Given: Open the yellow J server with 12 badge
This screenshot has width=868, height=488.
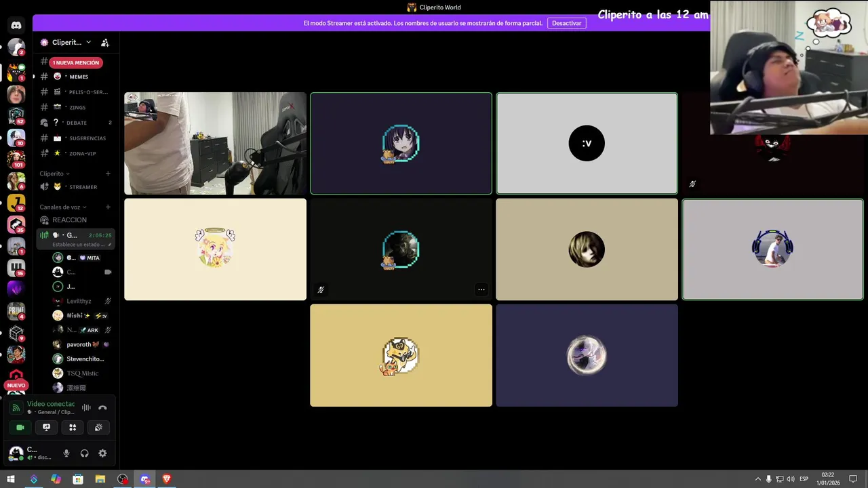Looking at the screenshot, I should [16, 203].
